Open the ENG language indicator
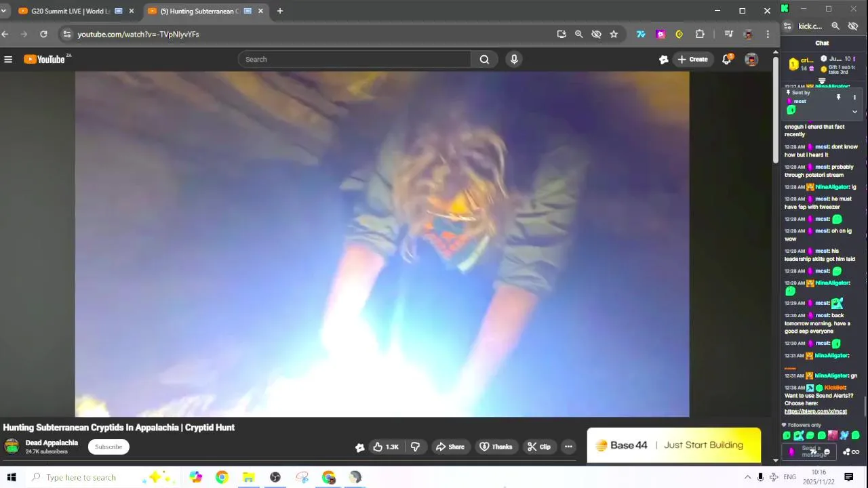 pyautogui.click(x=789, y=477)
